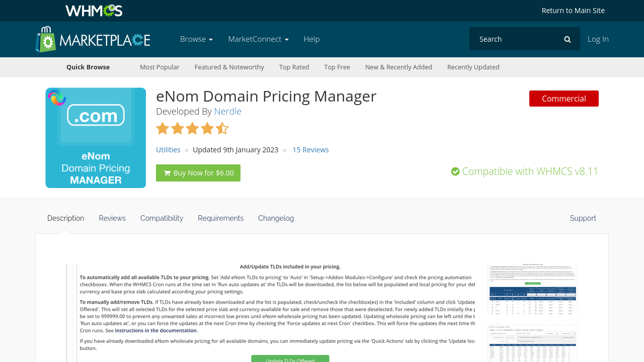This screenshot has height=362, width=644.
Task: Expand the Browse dropdown menu
Action: pyautogui.click(x=196, y=39)
